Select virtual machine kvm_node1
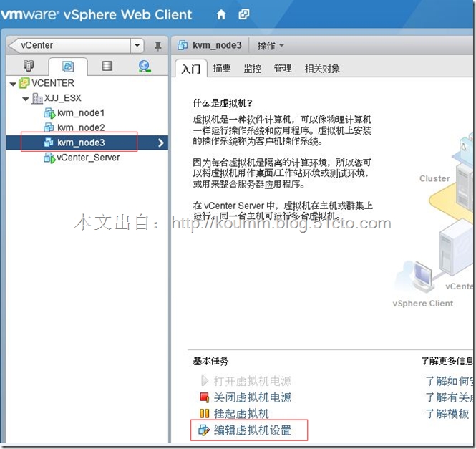The width and height of the screenshot is (476, 449). pyautogui.click(x=81, y=112)
